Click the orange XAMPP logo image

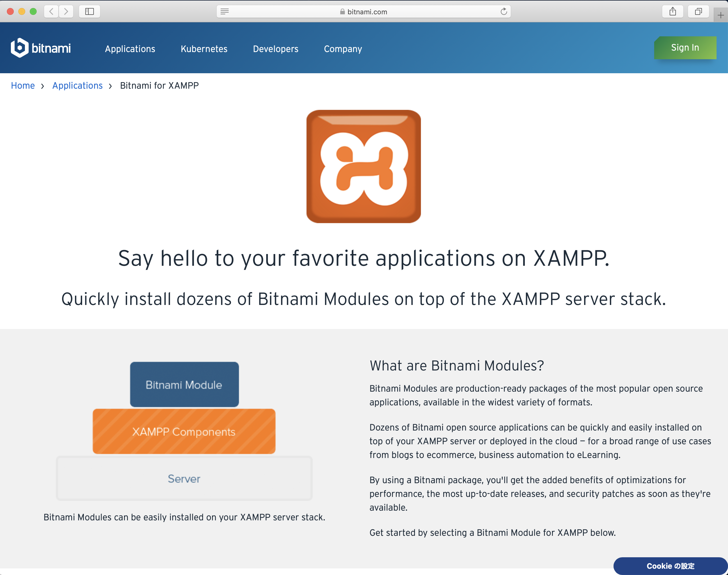click(x=363, y=166)
